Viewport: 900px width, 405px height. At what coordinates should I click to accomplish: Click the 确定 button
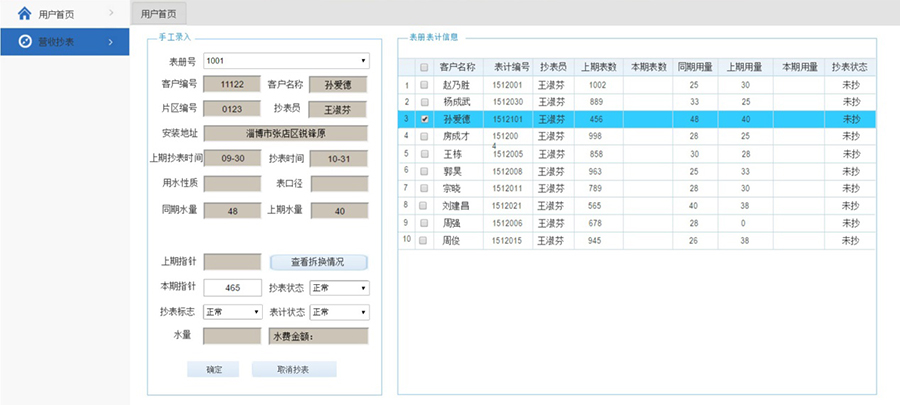(215, 369)
